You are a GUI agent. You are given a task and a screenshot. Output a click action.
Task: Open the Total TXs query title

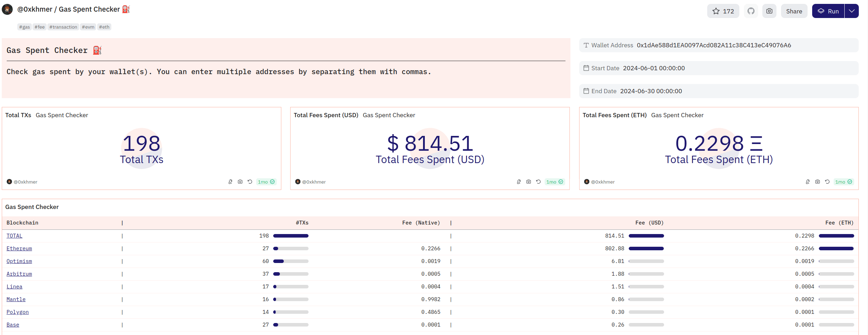(18, 115)
